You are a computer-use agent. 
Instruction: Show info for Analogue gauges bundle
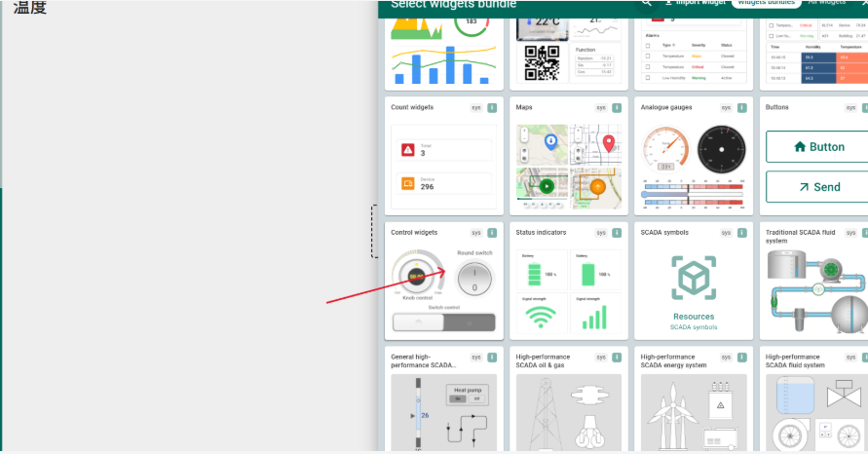click(x=741, y=108)
